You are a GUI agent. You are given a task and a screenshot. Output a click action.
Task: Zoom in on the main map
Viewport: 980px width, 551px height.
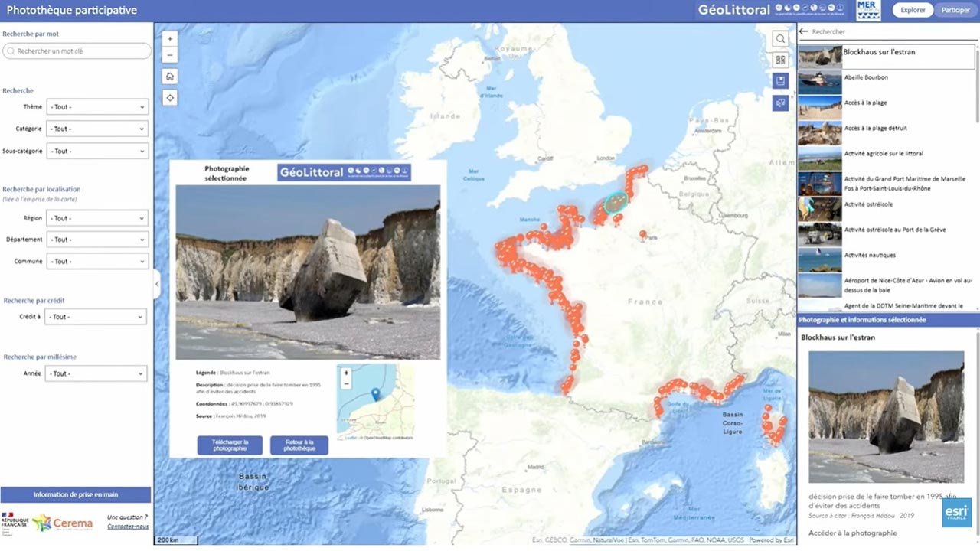click(170, 38)
